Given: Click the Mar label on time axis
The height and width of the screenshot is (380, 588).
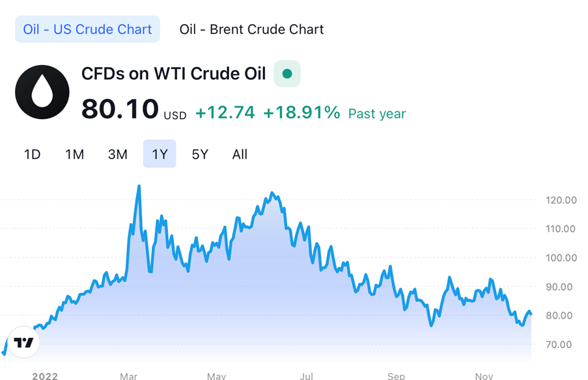Looking at the screenshot, I should click(129, 375).
